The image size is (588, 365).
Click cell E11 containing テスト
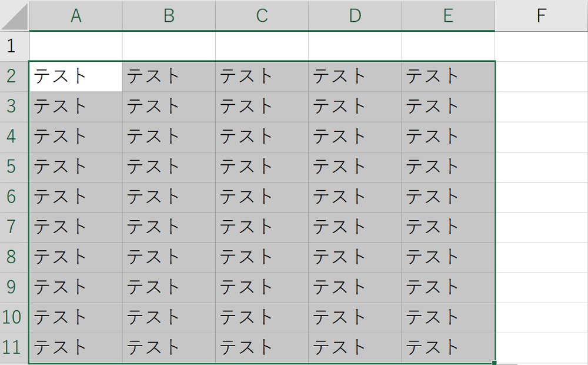(448, 348)
